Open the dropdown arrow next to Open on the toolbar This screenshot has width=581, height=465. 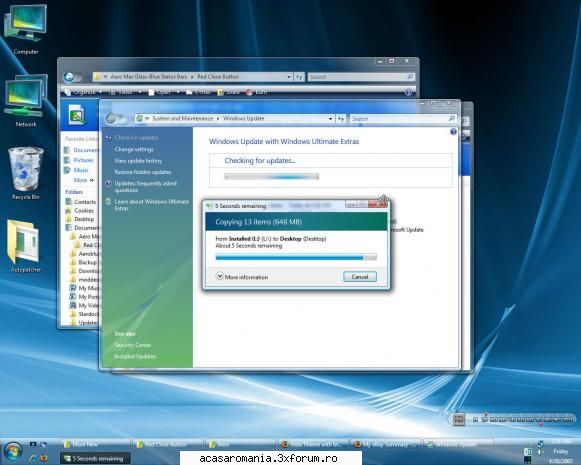pyautogui.click(x=178, y=92)
